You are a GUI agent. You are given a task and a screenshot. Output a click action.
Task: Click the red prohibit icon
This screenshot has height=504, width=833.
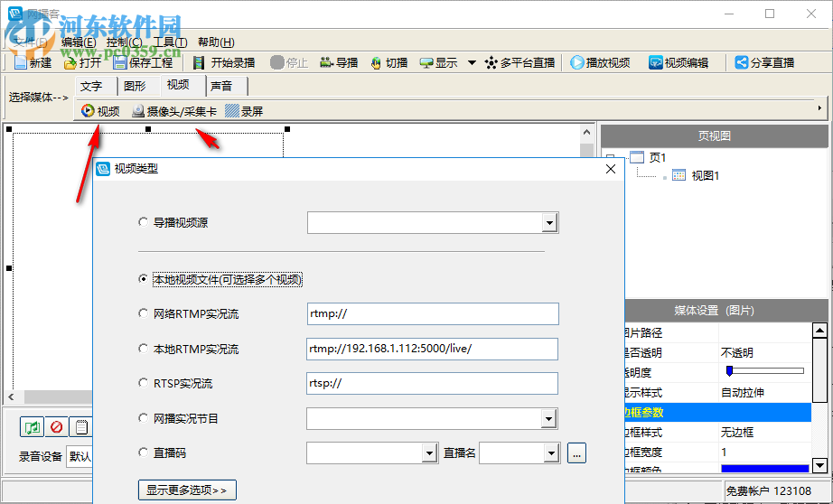(x=56, y=427)
